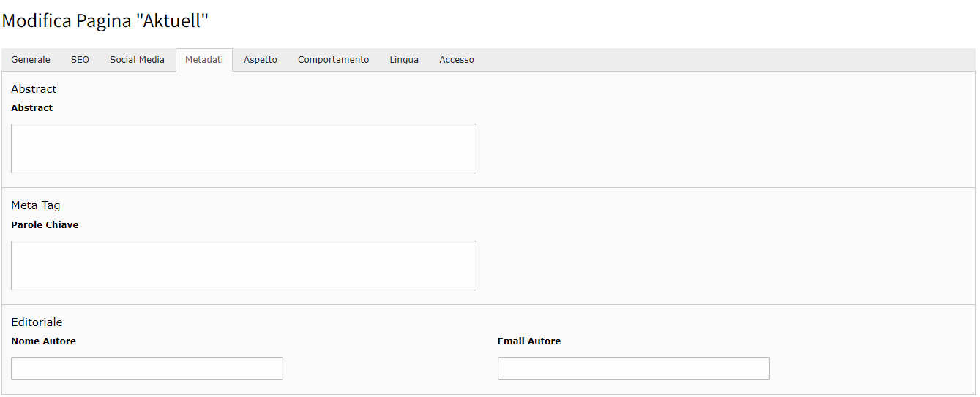Click the non-bold Abstract section heading
This screenshot has width=980, height=397.
pyautogui.click(x=34, y=89)
